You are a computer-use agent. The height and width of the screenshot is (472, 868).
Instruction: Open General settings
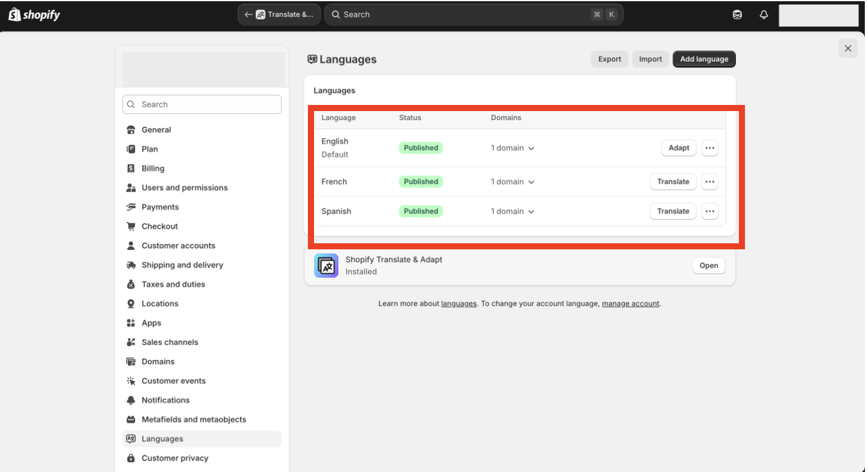[x=202, y=130]
